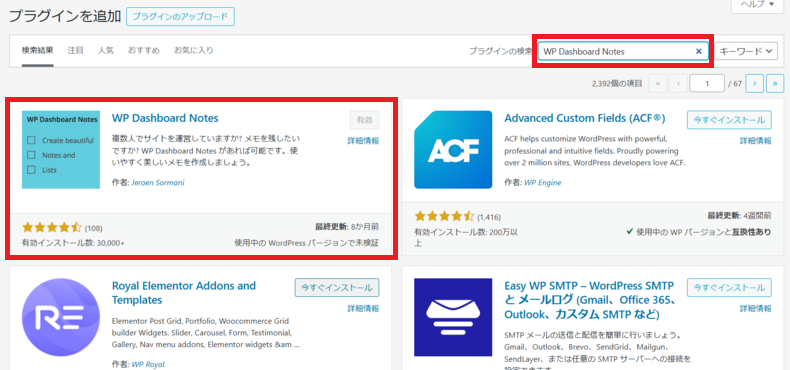Open the キーワード search type dropdown
The height and width of the screenshot is (370, 790).
pyautogui.click(x=746, y=51)
